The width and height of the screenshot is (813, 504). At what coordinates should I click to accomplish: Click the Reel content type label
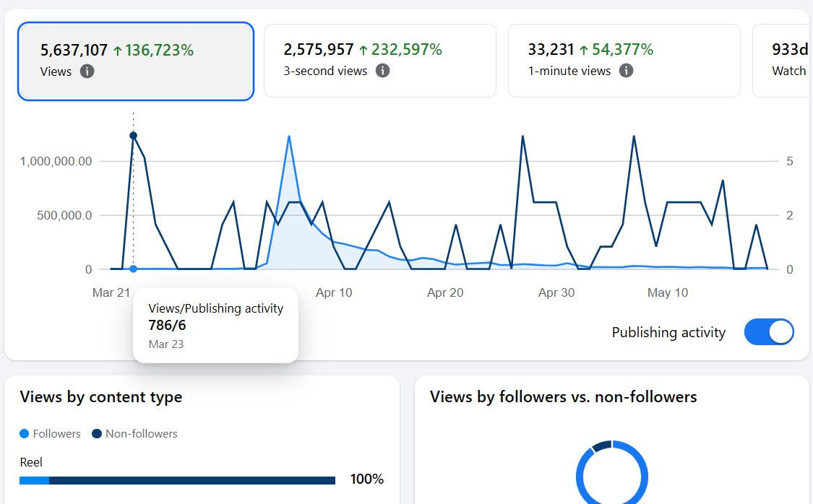(x=31, y=462)
